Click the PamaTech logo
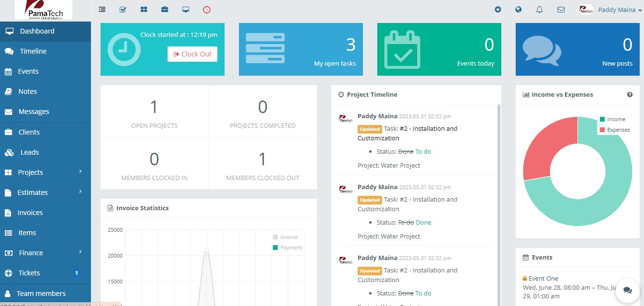Viewport: 644px width, 306px height. coord(44,10)
